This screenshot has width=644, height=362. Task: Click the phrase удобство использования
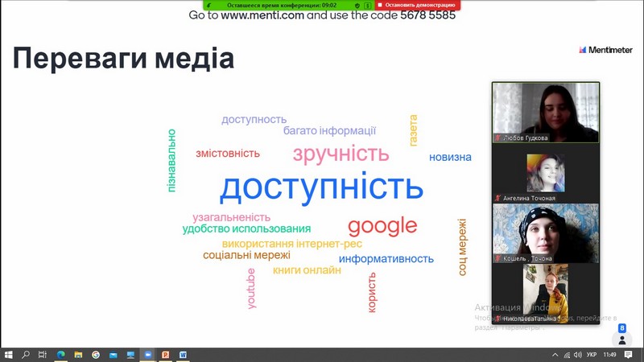coord(246,228)
